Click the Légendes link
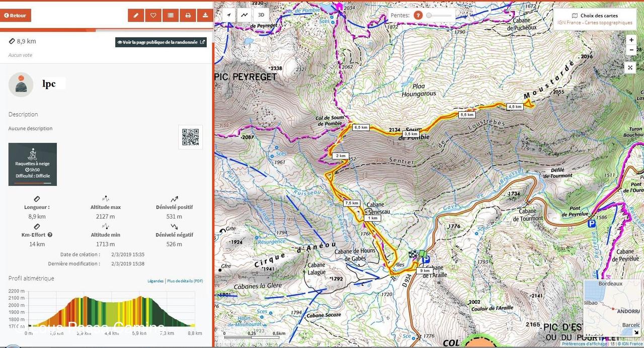The width and height of the screenshot is (644, 348). (x=155, y=281)
